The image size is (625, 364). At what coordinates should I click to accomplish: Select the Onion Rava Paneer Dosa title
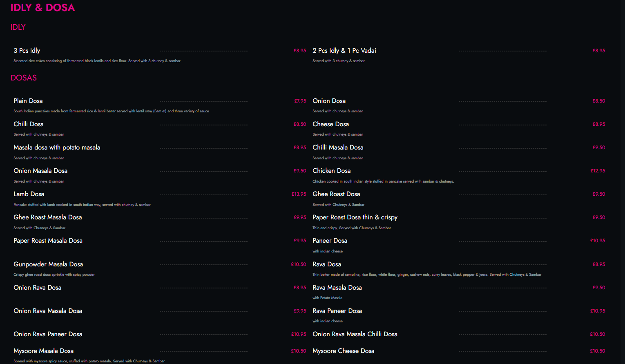[x=48, y=334]
